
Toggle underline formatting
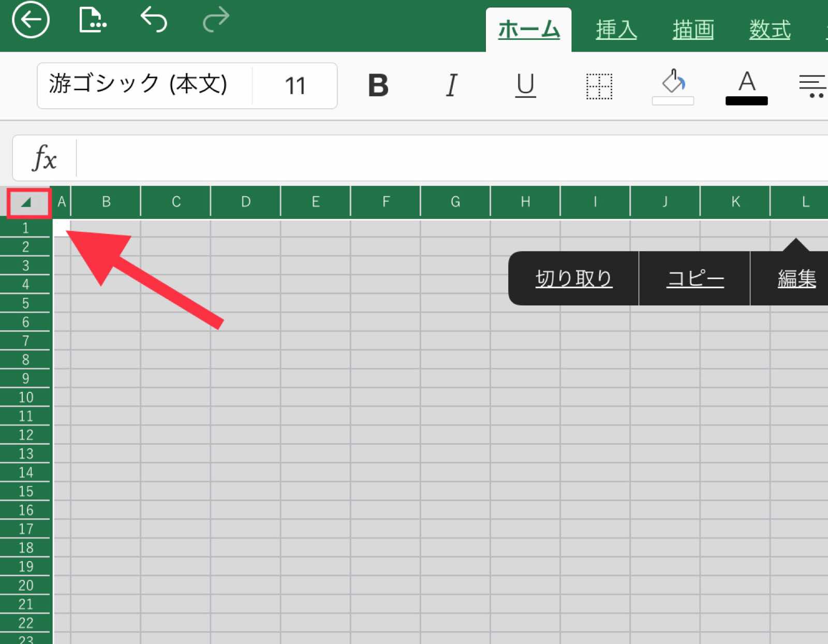pos(524,86)
